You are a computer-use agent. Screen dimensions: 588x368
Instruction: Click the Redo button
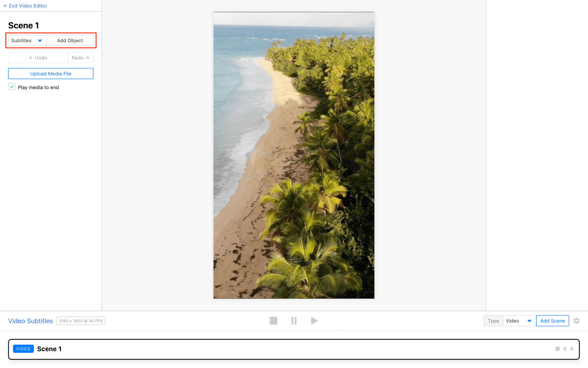[81, 58]
